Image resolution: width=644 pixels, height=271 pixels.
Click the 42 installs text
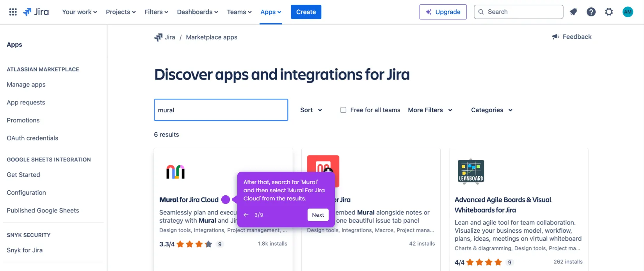click(422, 244)
